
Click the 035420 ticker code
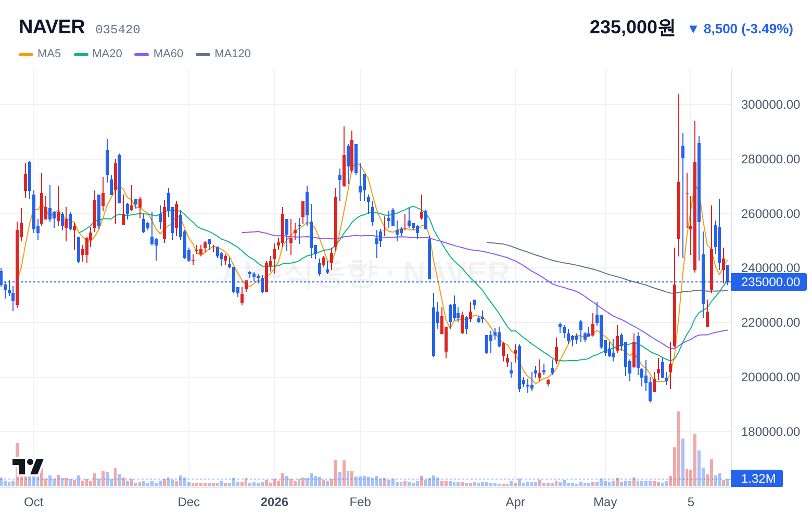pyautogui.click(x=118, y=30)
